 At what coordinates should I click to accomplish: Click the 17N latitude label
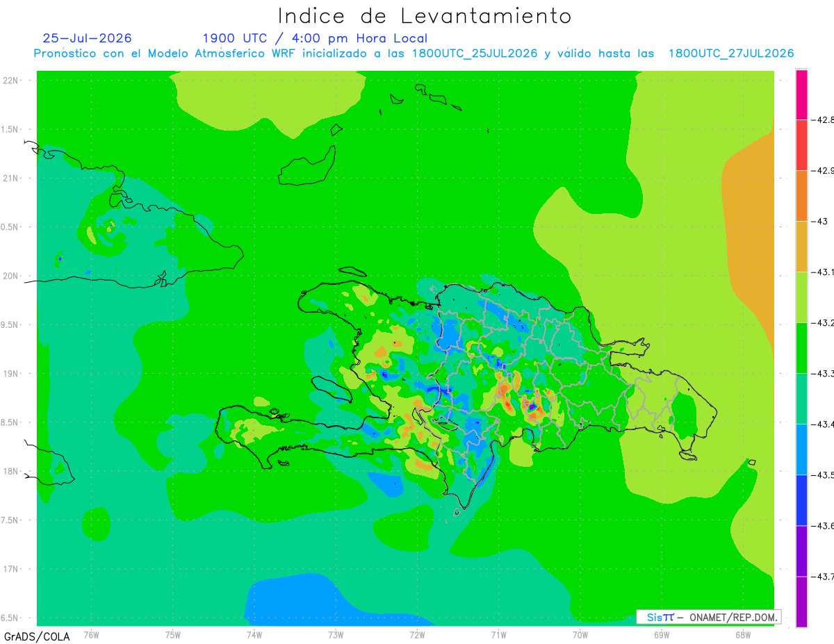point(12,569)
